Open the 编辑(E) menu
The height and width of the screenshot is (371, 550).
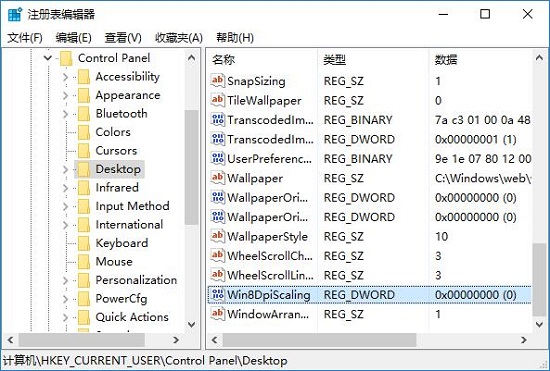point(74,38)
